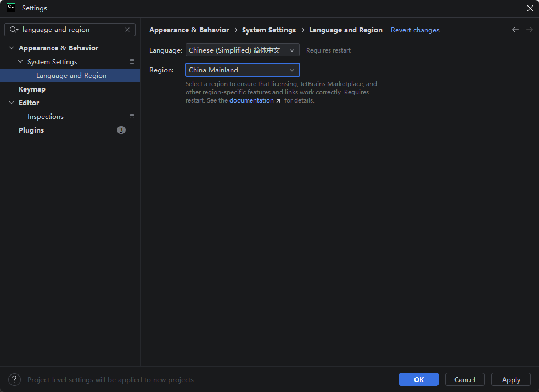Open the Region dropdown
Viewport: 539px width, 392px height.
tap(243, 70)
